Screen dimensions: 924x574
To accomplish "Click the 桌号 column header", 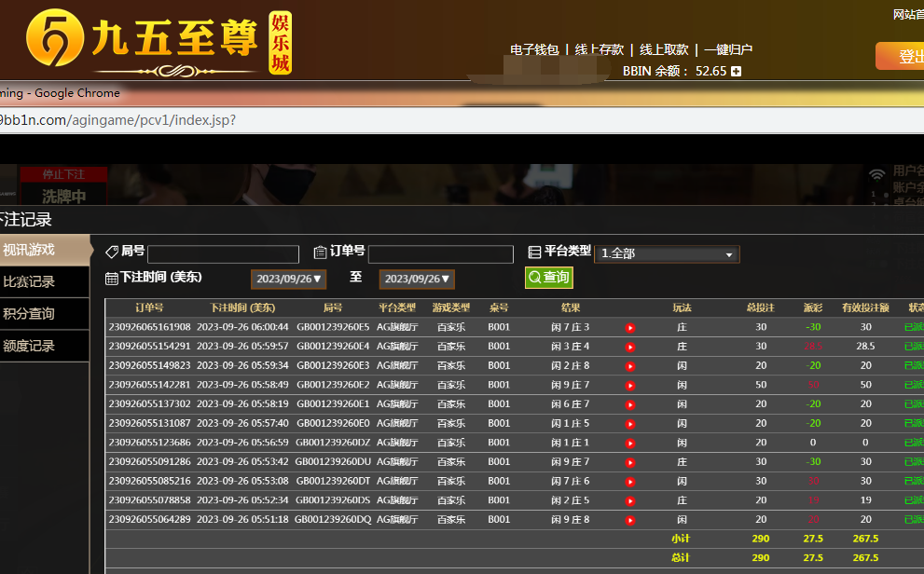I will pos(499,307).
